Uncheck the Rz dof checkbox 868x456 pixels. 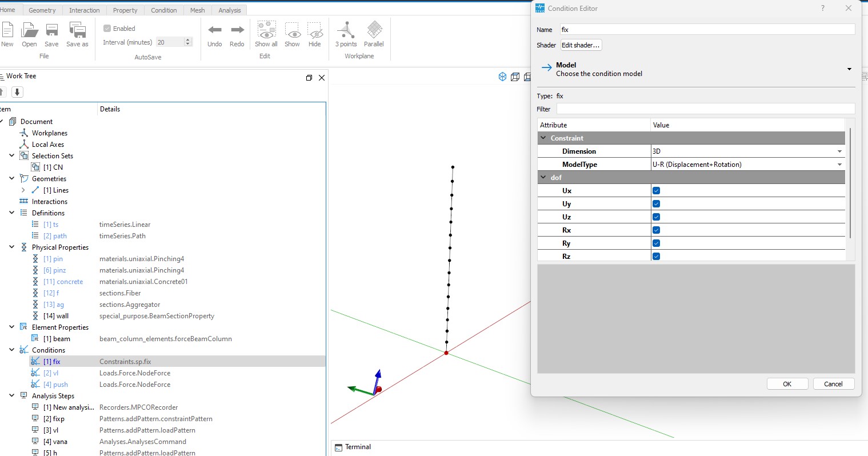pos(656,257)
